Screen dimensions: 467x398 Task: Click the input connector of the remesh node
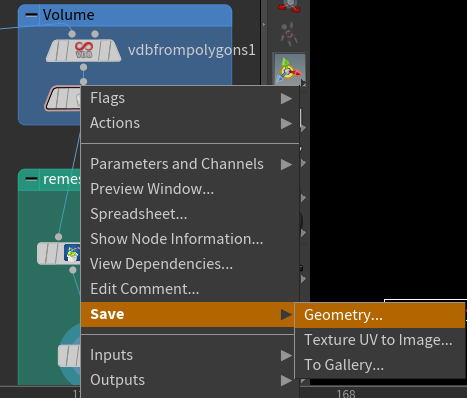[x=59, y=237]
